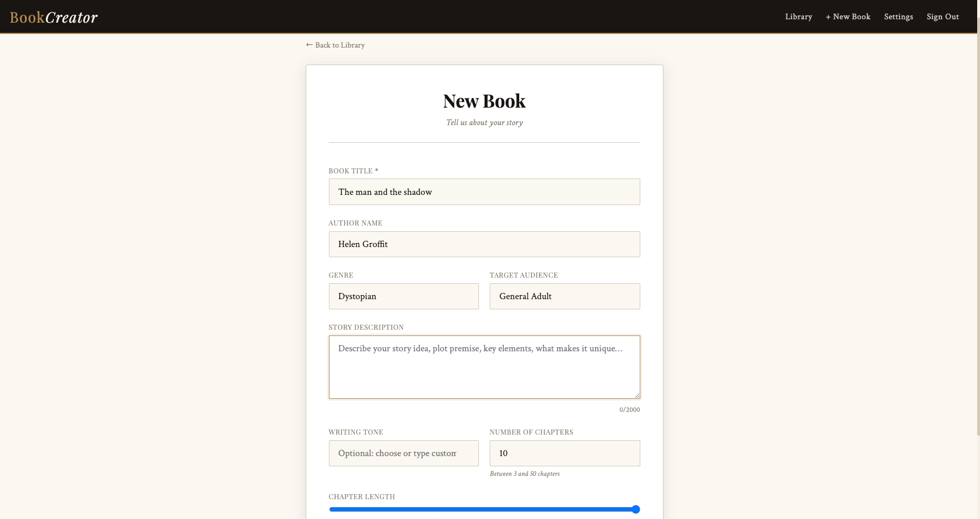Select the 'Dystopian' text in Genre
Screen dimensions: 980x519
pyautogui.click(x=357, y=296)
